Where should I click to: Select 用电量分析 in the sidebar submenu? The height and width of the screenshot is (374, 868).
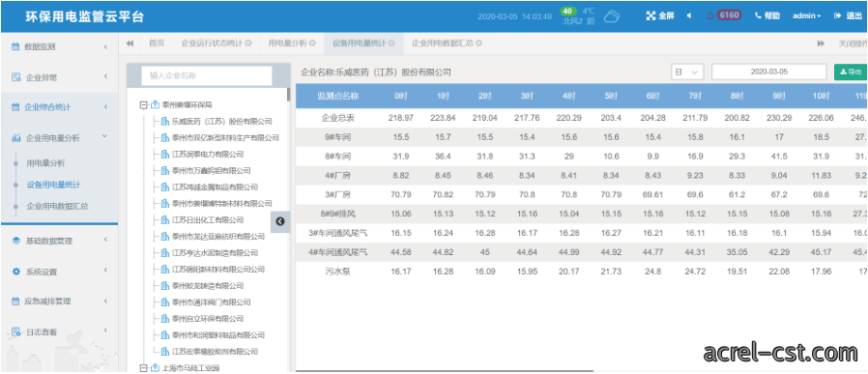tap(45, 163)
